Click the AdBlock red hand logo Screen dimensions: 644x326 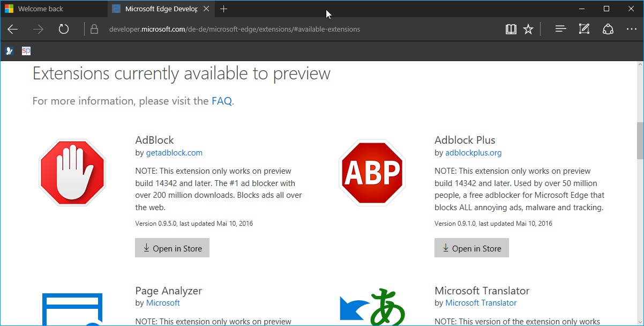pyautogui.click(x=72, y=173)
